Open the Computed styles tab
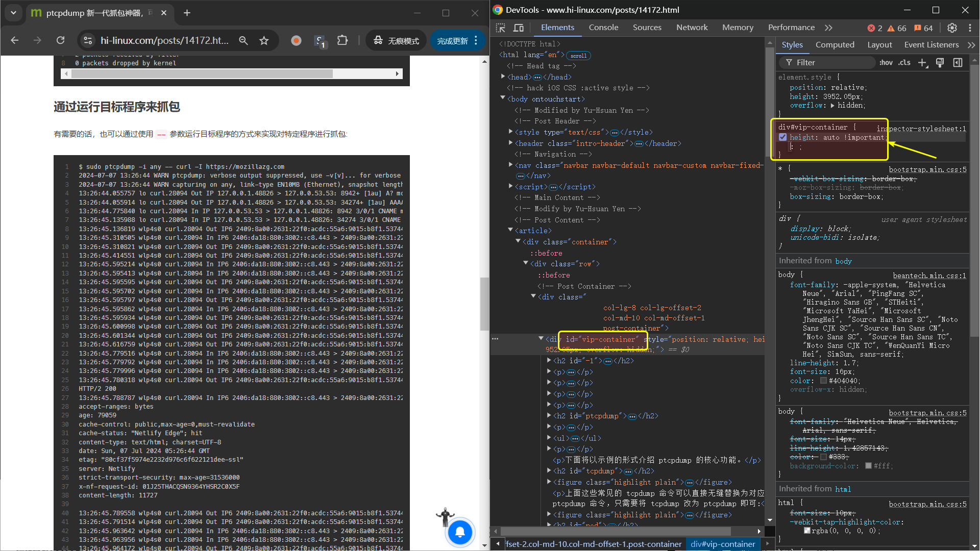 (835, 45)
